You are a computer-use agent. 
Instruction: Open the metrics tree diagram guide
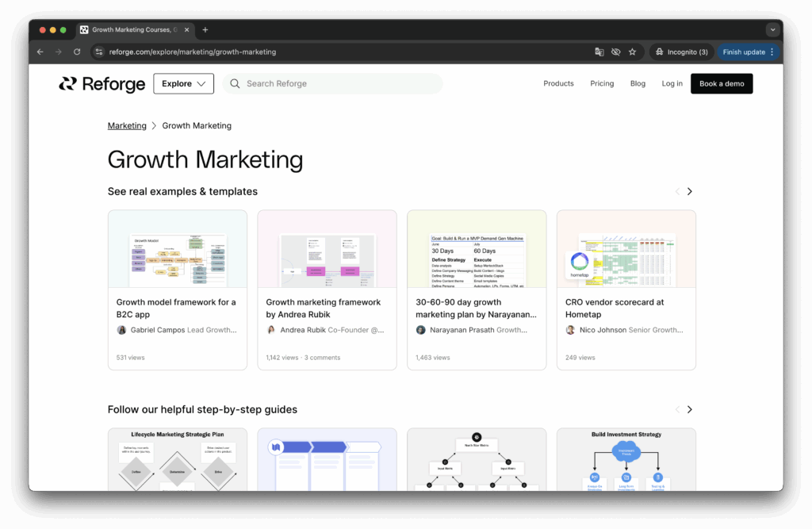tap(477, 459)
